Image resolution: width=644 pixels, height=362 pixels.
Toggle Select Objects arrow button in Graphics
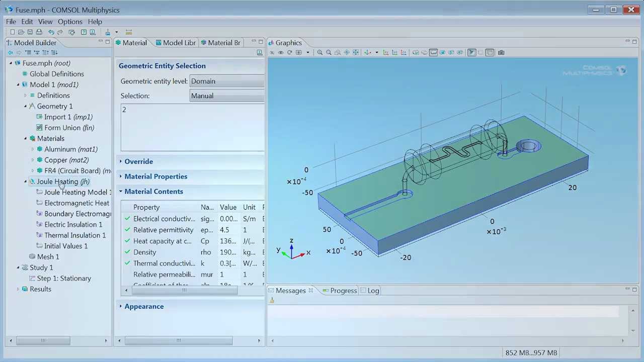click(x=471, y=52)
